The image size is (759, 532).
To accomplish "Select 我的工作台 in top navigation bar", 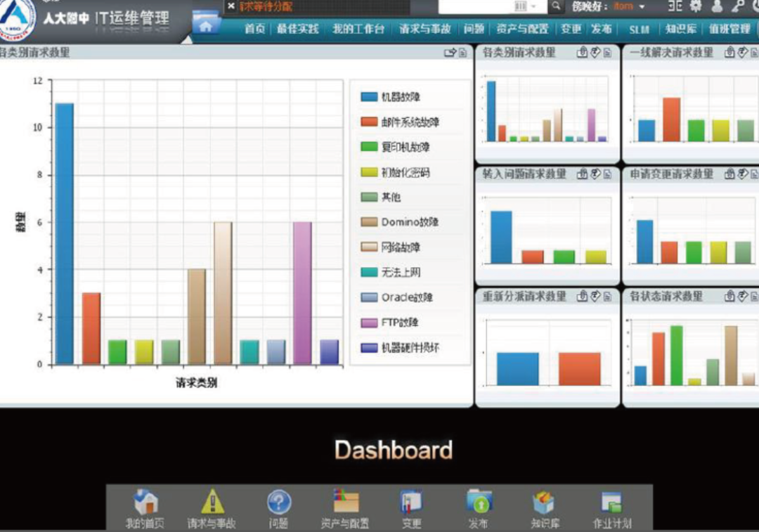I will tap(358, 29).
